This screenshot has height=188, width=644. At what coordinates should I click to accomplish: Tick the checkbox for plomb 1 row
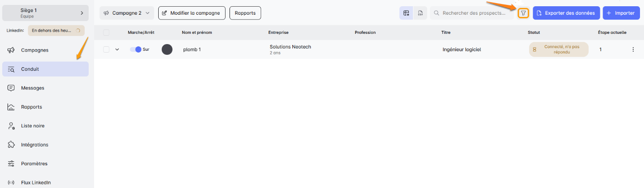coord(106,49)
